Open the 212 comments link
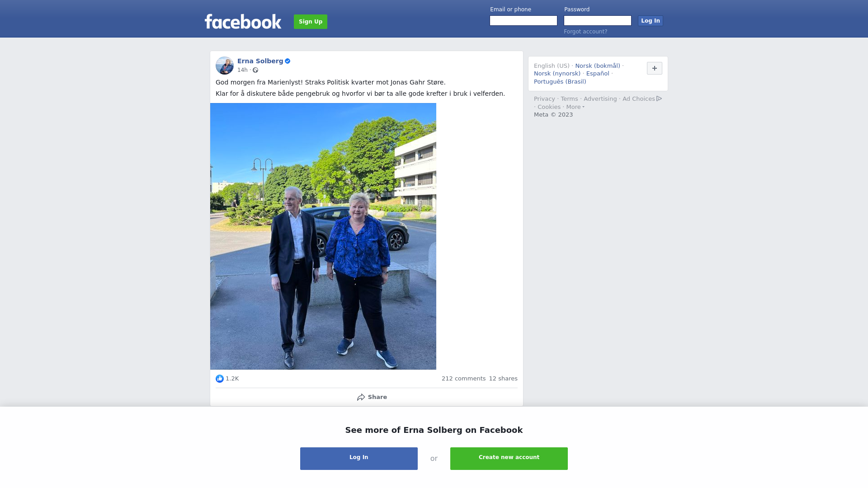 (463, 379)
